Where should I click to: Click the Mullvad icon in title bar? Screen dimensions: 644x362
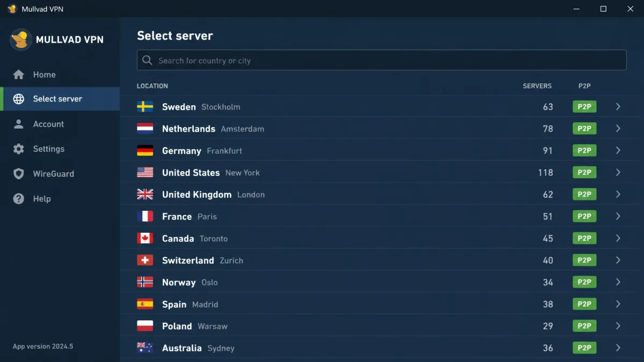pyautogui.click(x=12, y=9)
